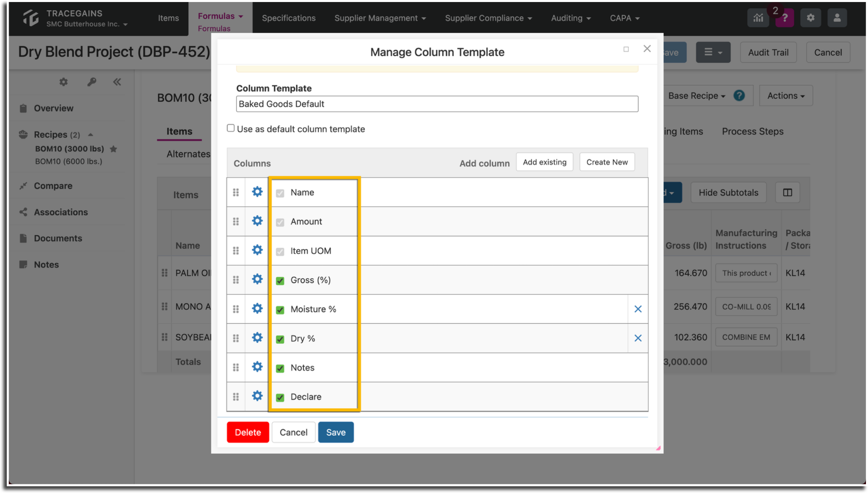The width and height of the screenshot is (868, 493).
Task: Open settings gear for Gross (%) column
Action: pyautogui.click(x=257, y=279)
